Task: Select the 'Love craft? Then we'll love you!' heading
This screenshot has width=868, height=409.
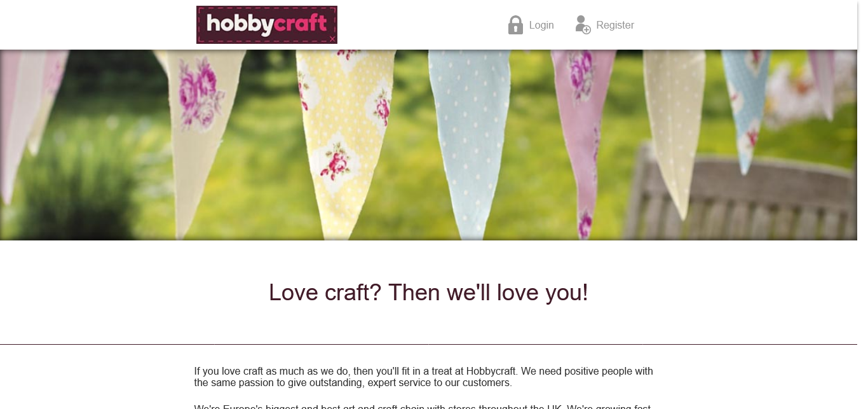Action: pyautogui.click(x=428, y=293)
